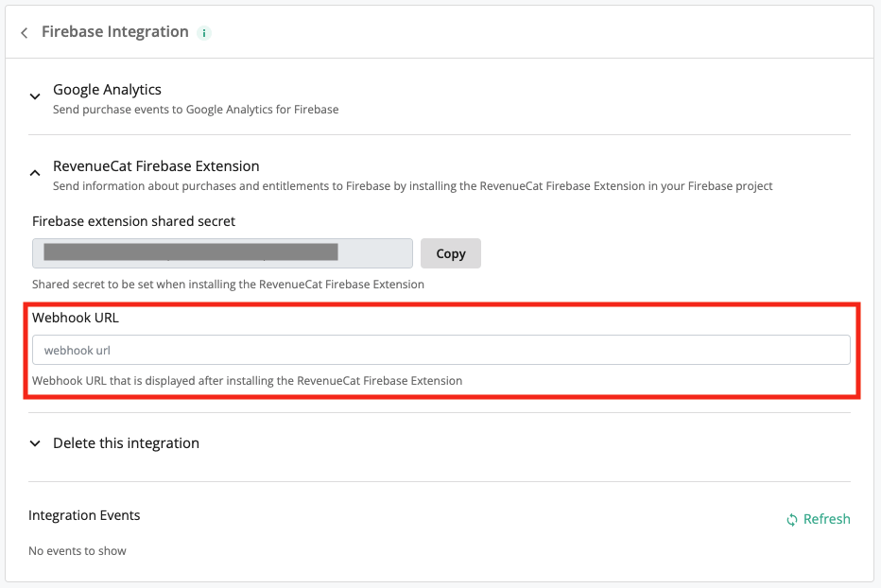This screenshot has width=881, height=588.
Task: Click the green info icon near title
Action: click(204, 33)
